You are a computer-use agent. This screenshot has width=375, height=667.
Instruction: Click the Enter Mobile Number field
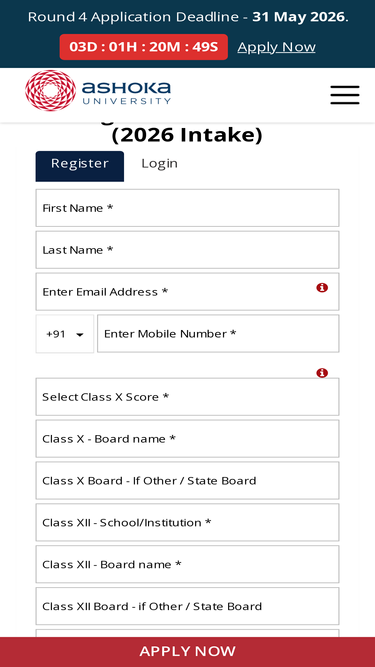click(218, 334)
